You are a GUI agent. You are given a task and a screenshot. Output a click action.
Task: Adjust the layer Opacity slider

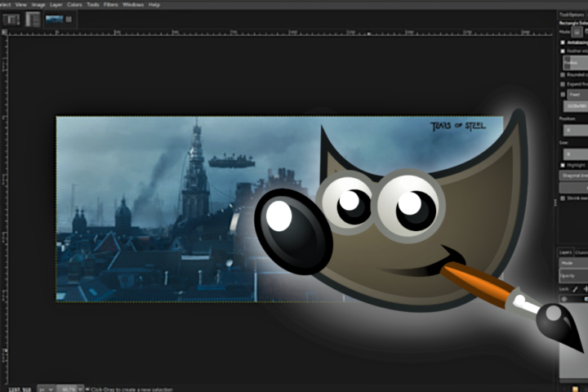click(574, 276)
